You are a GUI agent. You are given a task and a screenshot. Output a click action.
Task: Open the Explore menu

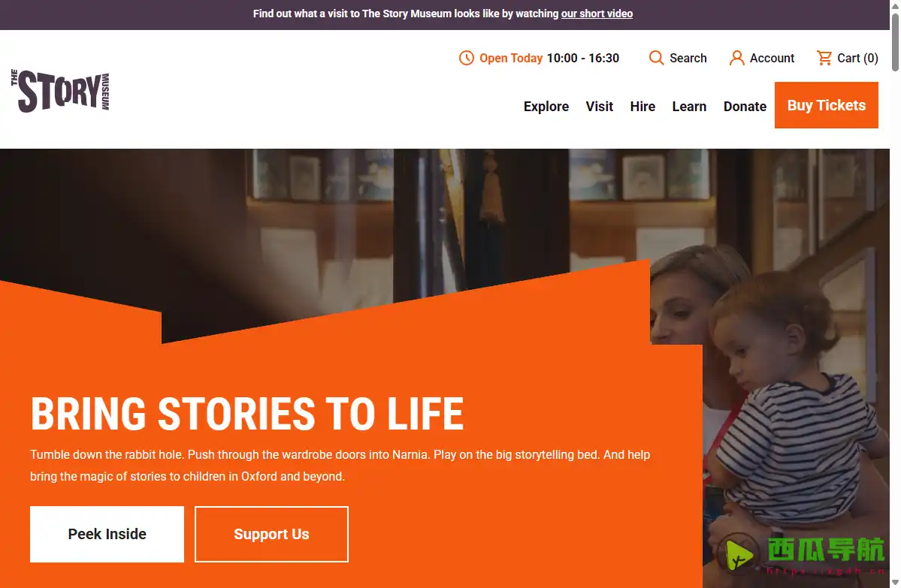[x=546, y=106]
